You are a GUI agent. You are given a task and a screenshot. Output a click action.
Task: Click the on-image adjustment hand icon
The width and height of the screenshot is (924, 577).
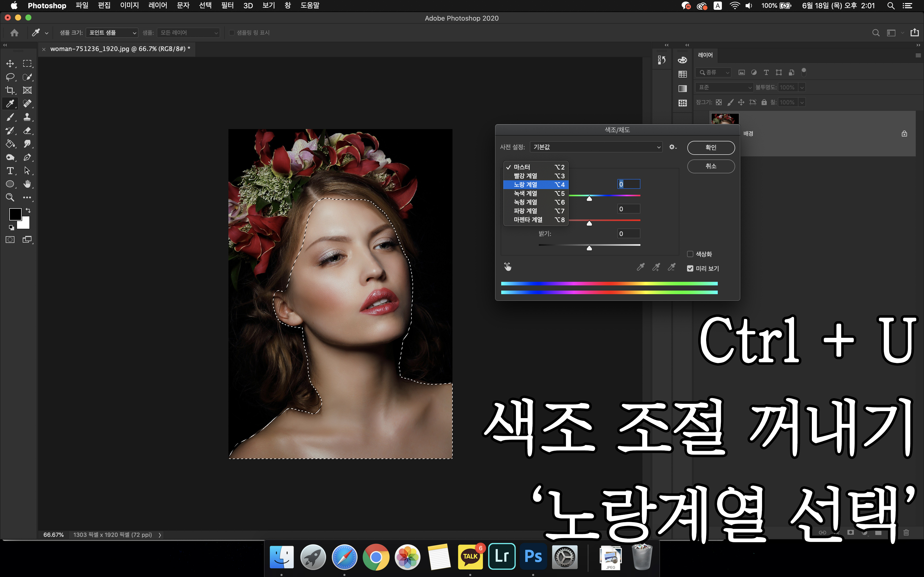click(507, 267)
